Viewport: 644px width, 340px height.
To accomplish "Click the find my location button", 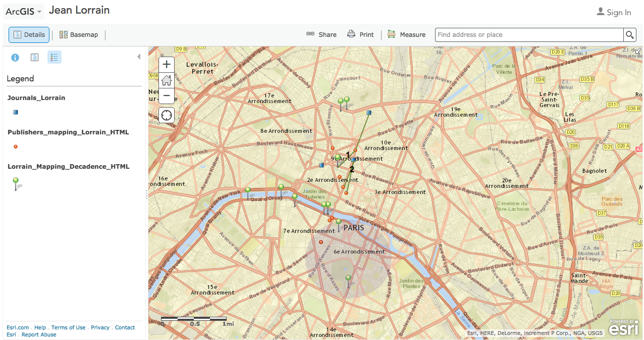I will [x=167, y=115].
